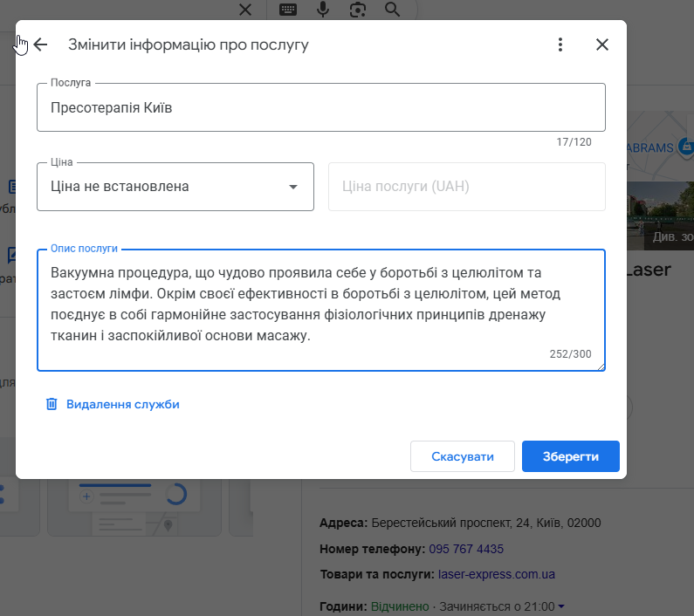Click the street view photo thumbnail
694x616 pixels.
tap(660, 216)
